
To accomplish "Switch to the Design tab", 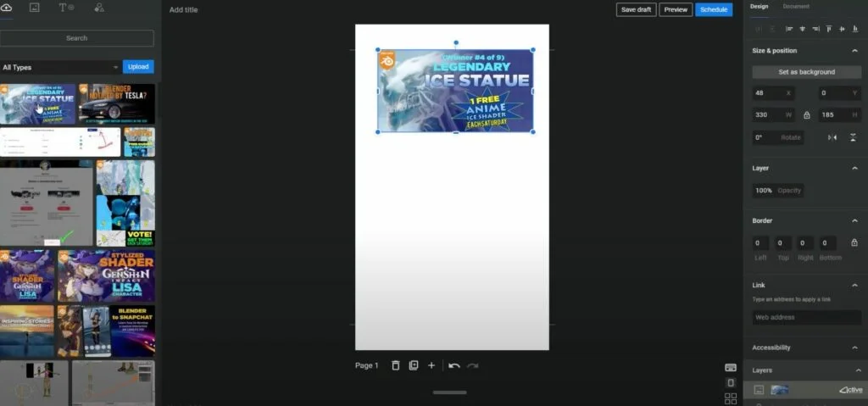I will click(x=759, y=7).
